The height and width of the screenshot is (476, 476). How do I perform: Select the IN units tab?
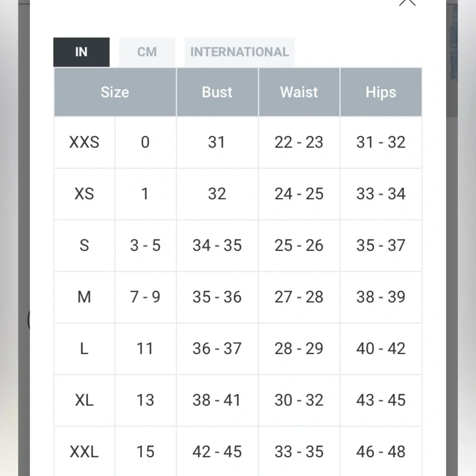81,52
